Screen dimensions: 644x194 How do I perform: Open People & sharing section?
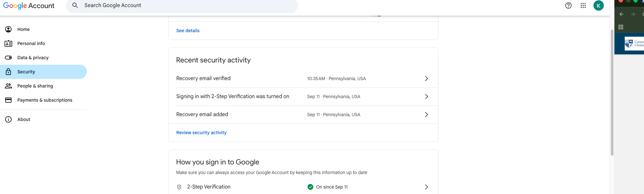tap(35, 86)
